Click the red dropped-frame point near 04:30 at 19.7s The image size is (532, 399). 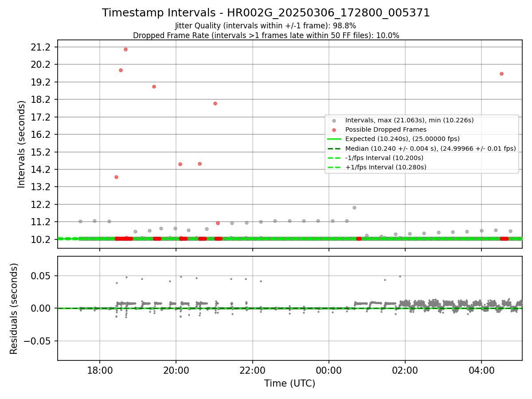[x=501, y=74]
